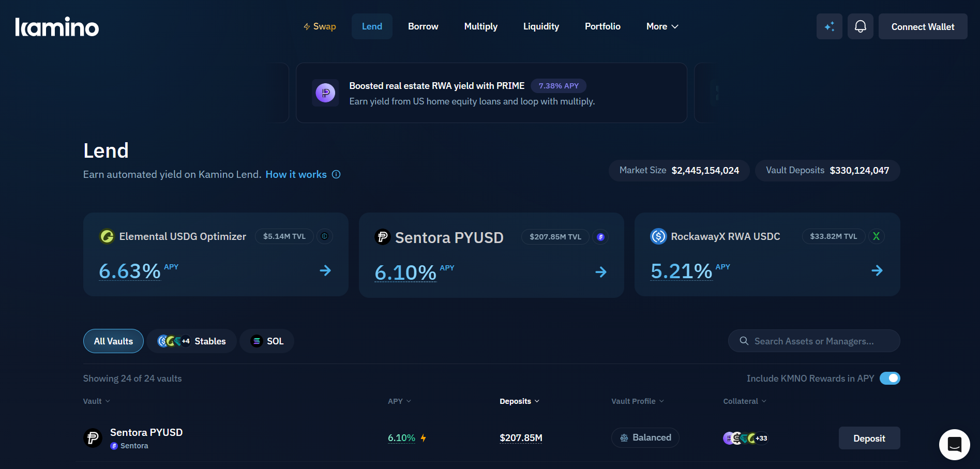Sort by APY column
The image size is (980, 469).
(x=400, y=401)
